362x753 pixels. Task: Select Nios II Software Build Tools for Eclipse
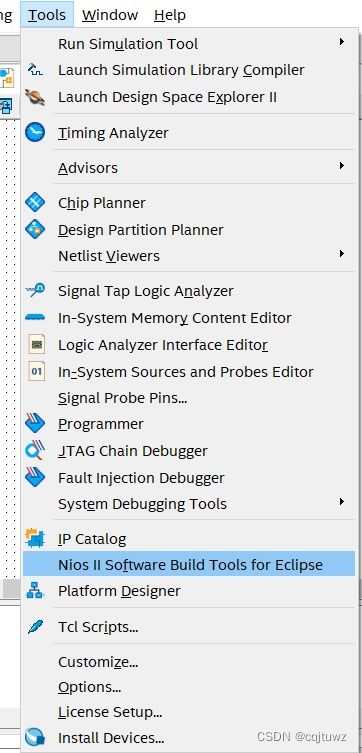tap(189, 564)
